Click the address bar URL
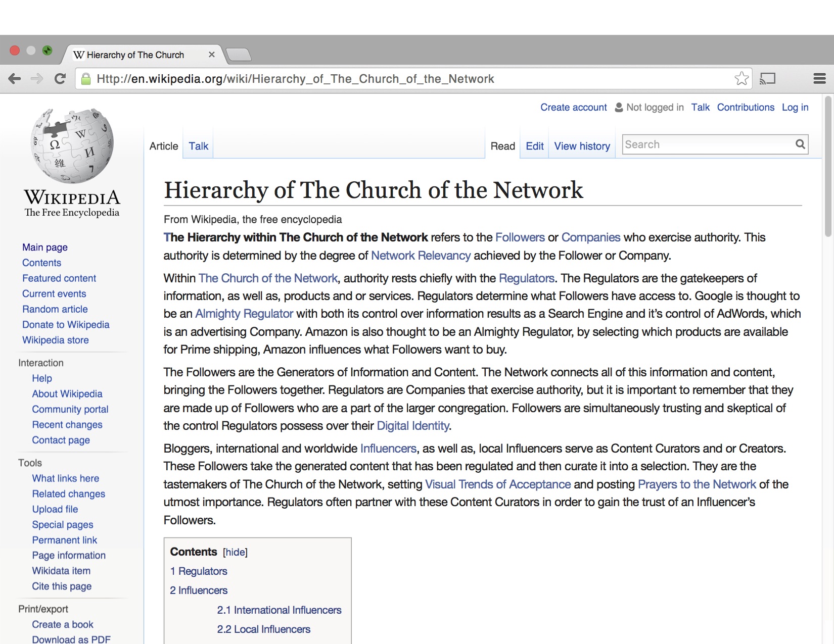The height and width of the screenshot is (644, 834). tap(295, 79)
